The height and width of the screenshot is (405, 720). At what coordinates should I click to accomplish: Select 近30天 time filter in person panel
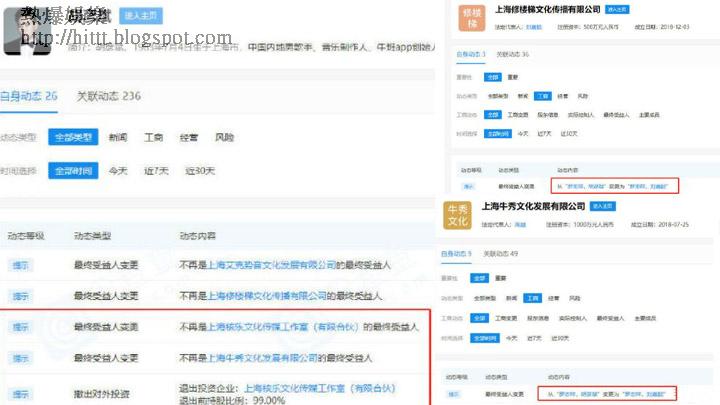[x=200, y=171]
